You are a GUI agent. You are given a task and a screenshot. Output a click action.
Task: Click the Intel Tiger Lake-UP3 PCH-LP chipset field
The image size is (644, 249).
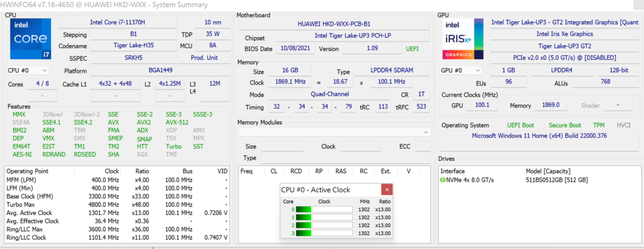click(352, 36)
